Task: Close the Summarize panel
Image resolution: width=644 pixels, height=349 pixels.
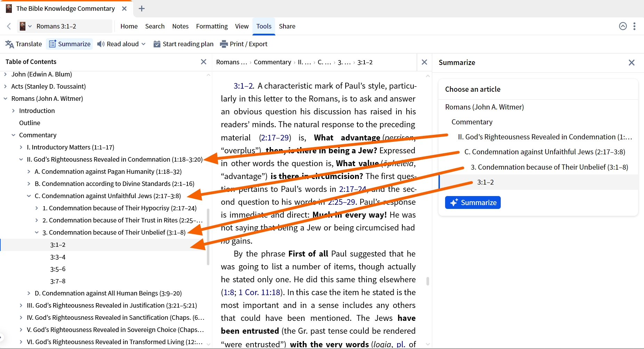Action: 631,63
